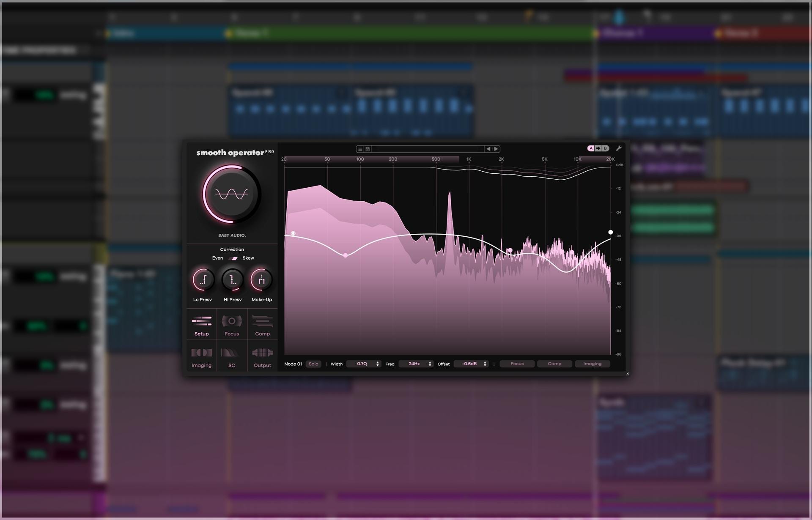The width and height of the screenshot is (812, 520).
Task: Copy state A to B arrow
Action: pyautogui.click(x=598, y=148)
